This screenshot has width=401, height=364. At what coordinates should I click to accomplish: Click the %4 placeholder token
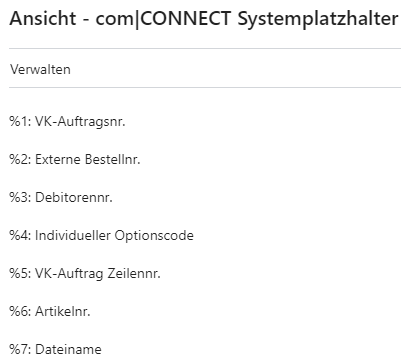[20, 235]
